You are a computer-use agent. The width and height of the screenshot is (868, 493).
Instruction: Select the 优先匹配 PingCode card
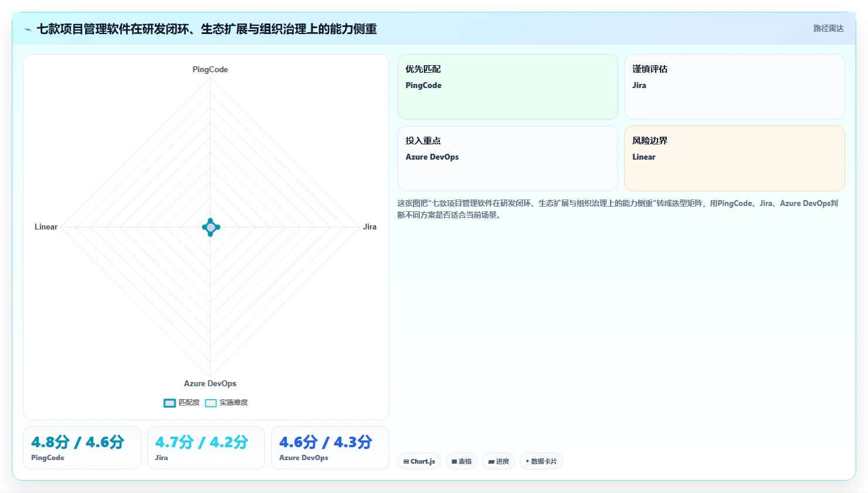(508, 87)
